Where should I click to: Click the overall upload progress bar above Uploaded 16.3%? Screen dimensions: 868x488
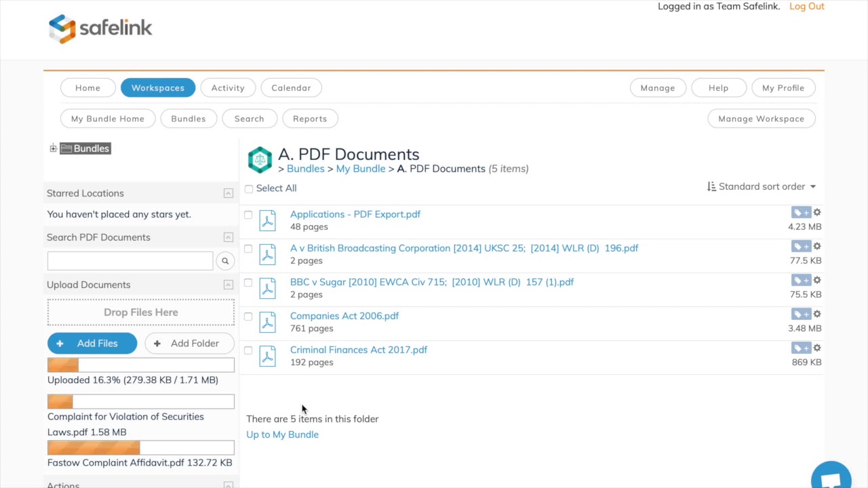141,365
